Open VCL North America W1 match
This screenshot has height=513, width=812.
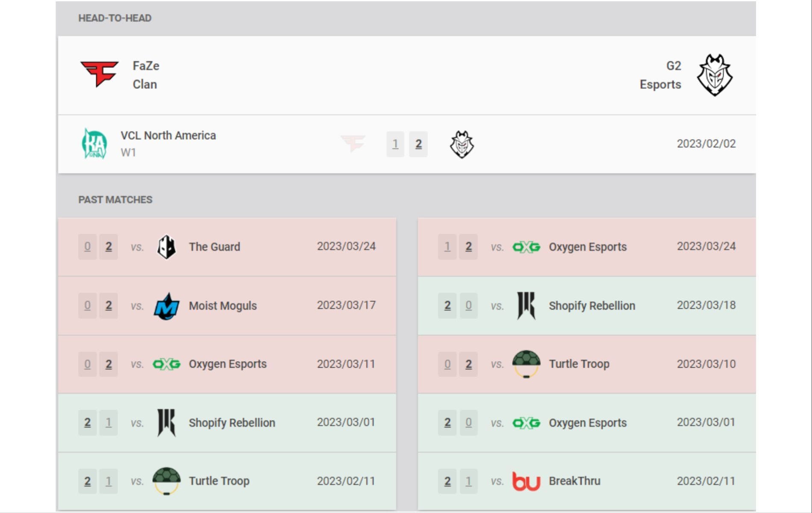pyautogui.click(x=168, y=136)
